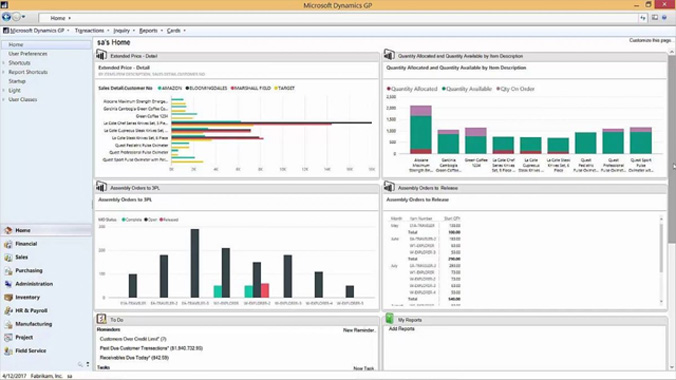Click the date 4/12/2017 in status bar
The height and width of the screenshot is (380, 676).
pos(14,376)
